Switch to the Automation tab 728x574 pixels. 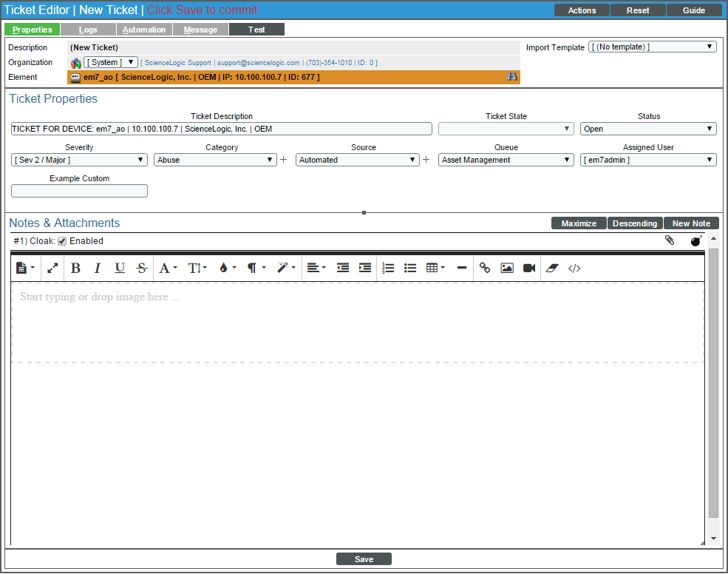[144, 29]
